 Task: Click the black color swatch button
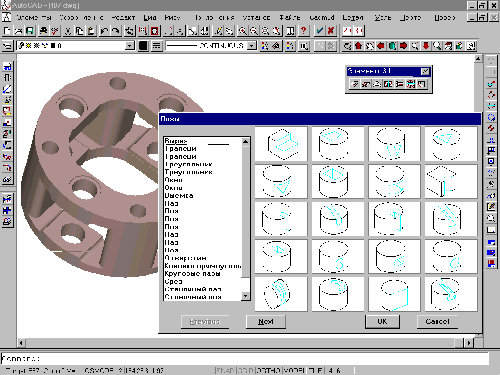pyautogui.click(x=143, y=46)
